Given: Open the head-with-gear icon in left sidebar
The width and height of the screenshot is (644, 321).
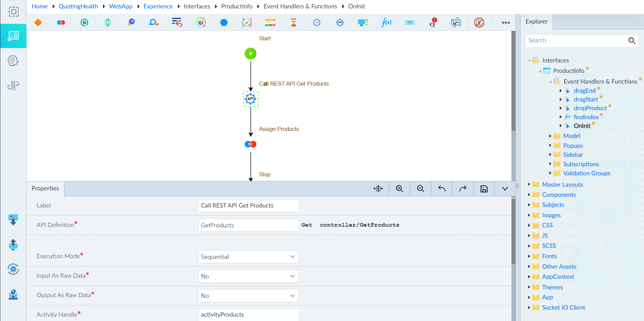Looking at the screenshot, I should click(x=13, y=61).
